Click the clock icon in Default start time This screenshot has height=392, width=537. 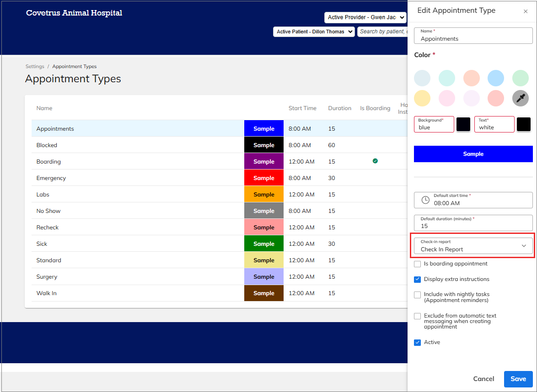click(425, 200)
